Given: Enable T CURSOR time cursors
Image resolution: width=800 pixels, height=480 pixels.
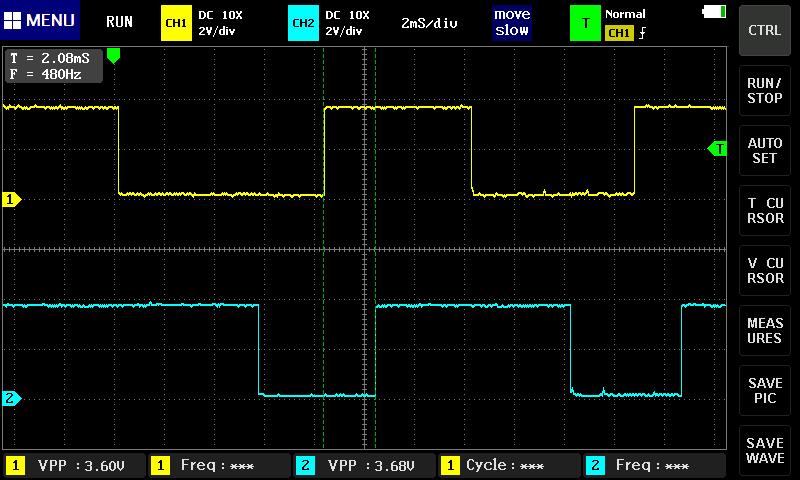Looking at the screenshot, I should tap(764, 211).
